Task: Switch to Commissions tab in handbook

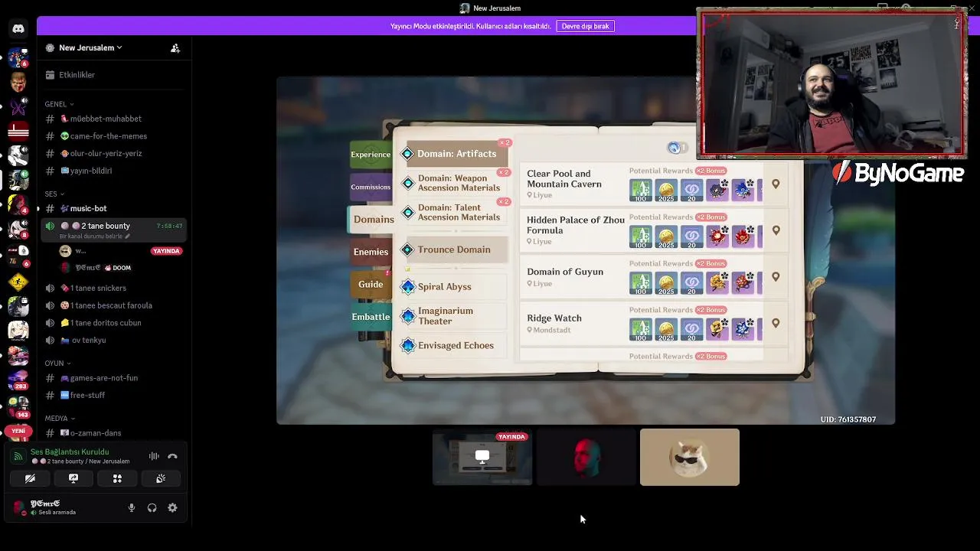Action: coord(371,187)
